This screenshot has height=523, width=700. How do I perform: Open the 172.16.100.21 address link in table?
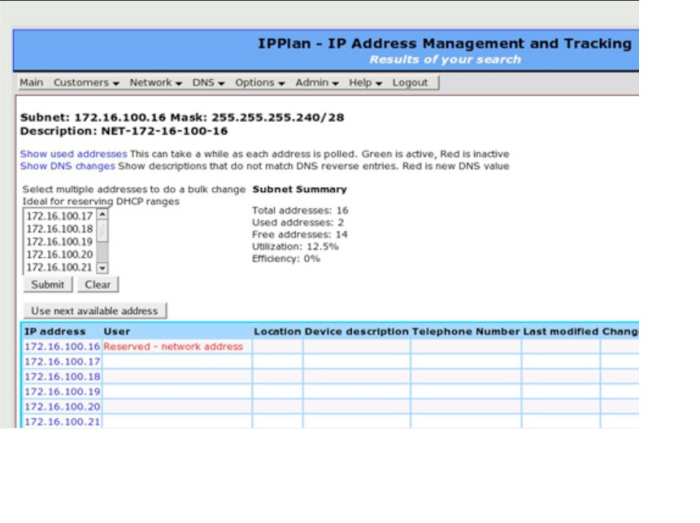point(62,422)
